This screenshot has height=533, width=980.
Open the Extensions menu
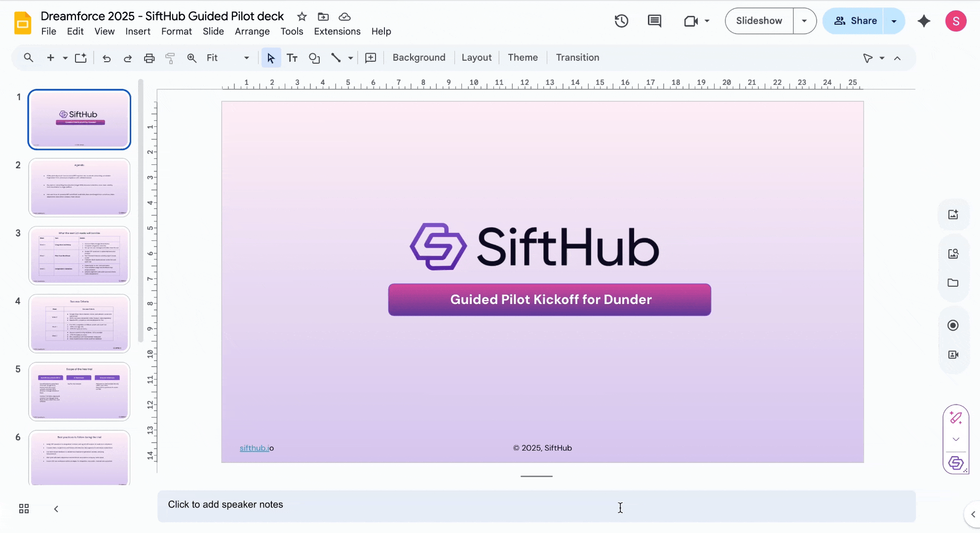337,31
